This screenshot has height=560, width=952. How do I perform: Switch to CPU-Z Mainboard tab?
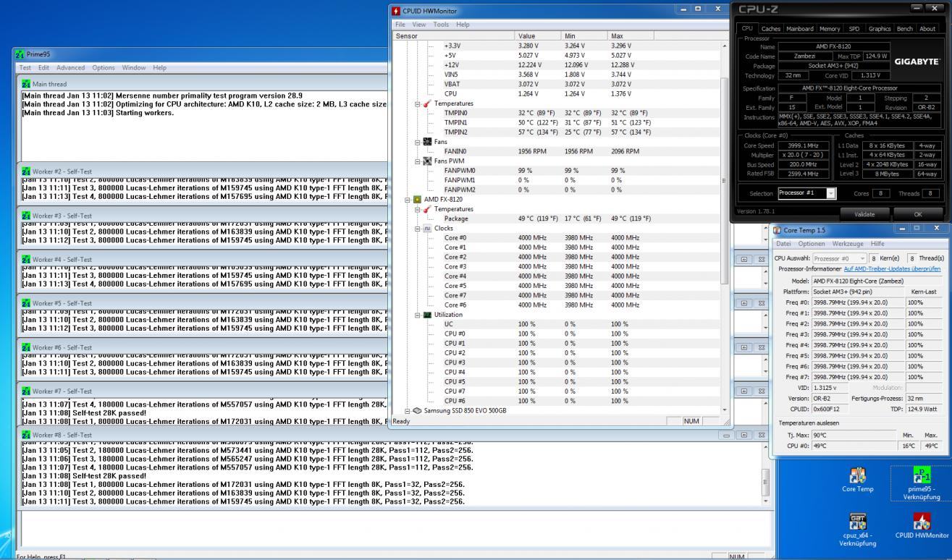799,28
